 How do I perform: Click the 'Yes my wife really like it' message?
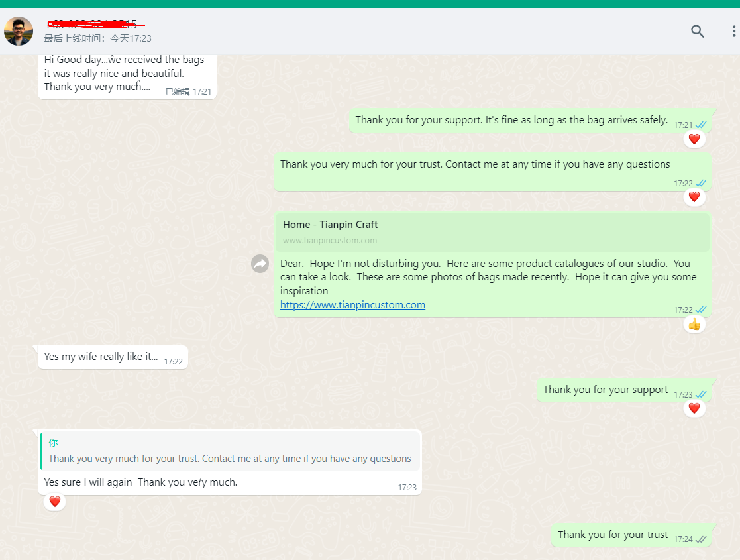[101, 357]
